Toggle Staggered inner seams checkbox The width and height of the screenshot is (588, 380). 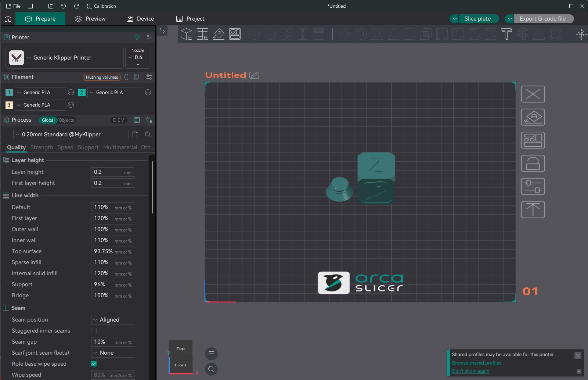point(94,331)
